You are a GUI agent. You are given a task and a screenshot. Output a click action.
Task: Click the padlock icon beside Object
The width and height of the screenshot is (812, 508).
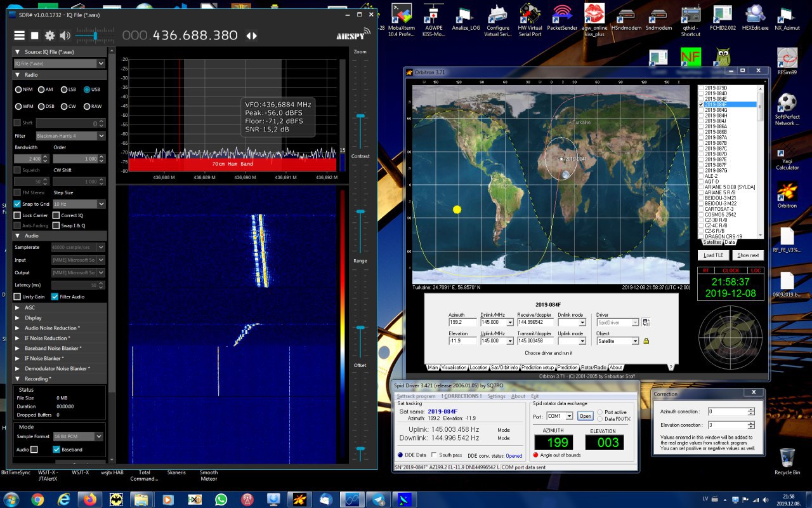pos(646,341)
